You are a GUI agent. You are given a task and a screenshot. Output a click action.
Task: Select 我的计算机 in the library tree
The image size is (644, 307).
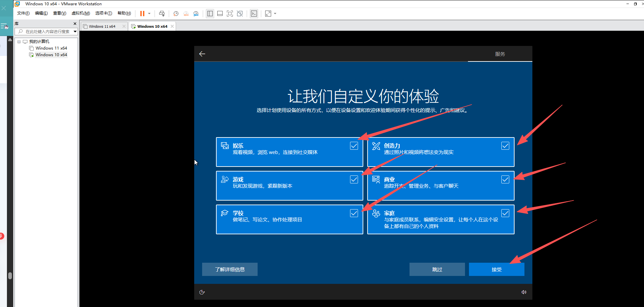coord(39,42)
